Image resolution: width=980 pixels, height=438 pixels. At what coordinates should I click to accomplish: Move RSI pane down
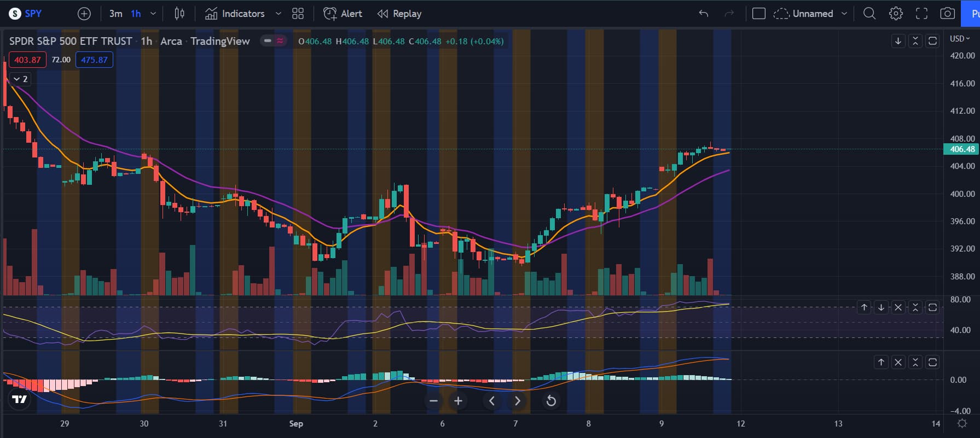881,307
